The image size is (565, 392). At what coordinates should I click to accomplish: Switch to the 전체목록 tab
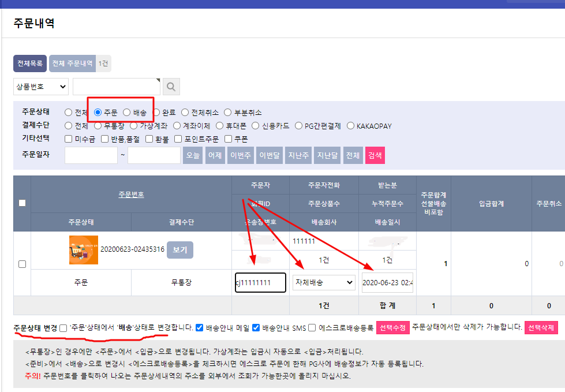pos(30,64)
